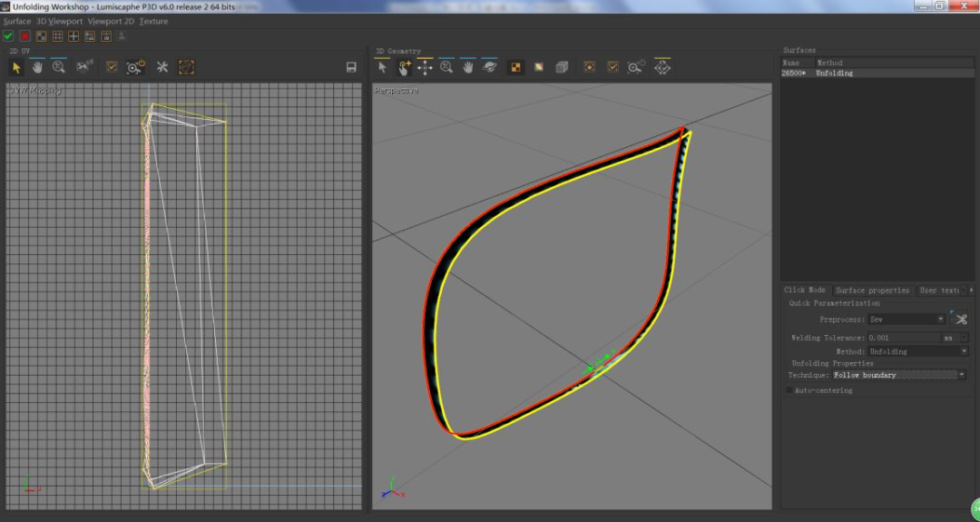Select the 26500 Unfolding surface row
Viewport: 980px width, 522px height.
(817, 74)
